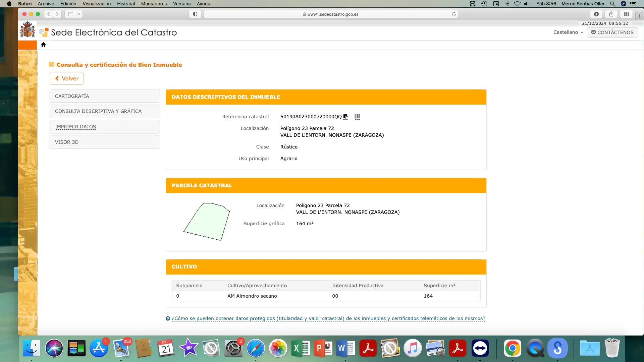Open Google Chrome from the Dock
The image size is (644, 362).
pos(512,348)
